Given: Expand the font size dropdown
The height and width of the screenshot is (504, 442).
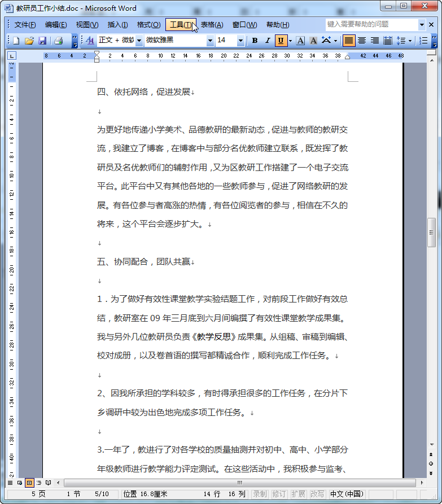Looking at the screenshot, I should (240, 41).
